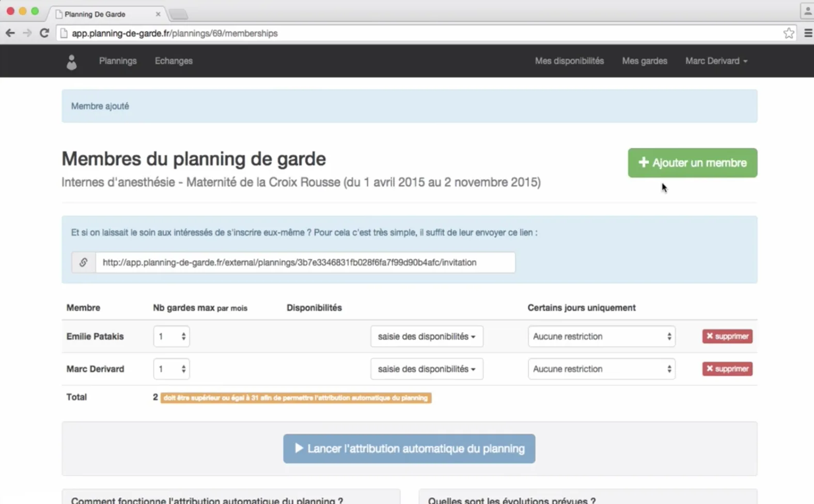Click the Membre column header
This screenshot has height=504, width=814.
[83, 308]
